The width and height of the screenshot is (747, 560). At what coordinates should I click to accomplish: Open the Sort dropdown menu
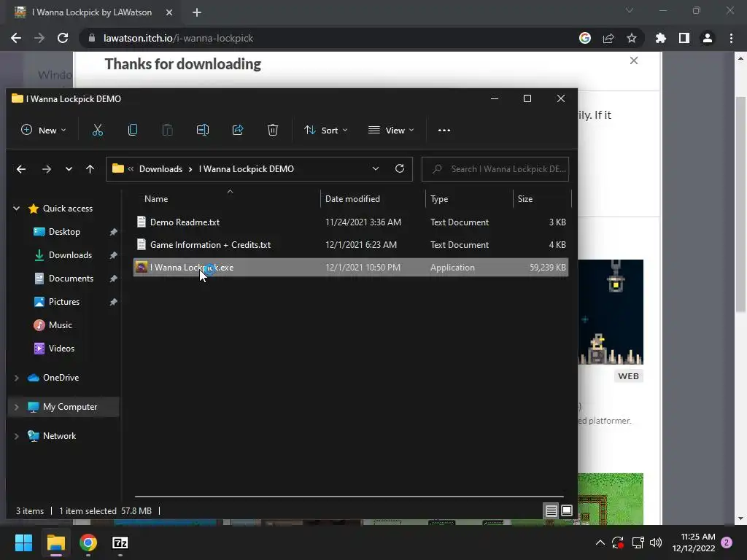326,130
